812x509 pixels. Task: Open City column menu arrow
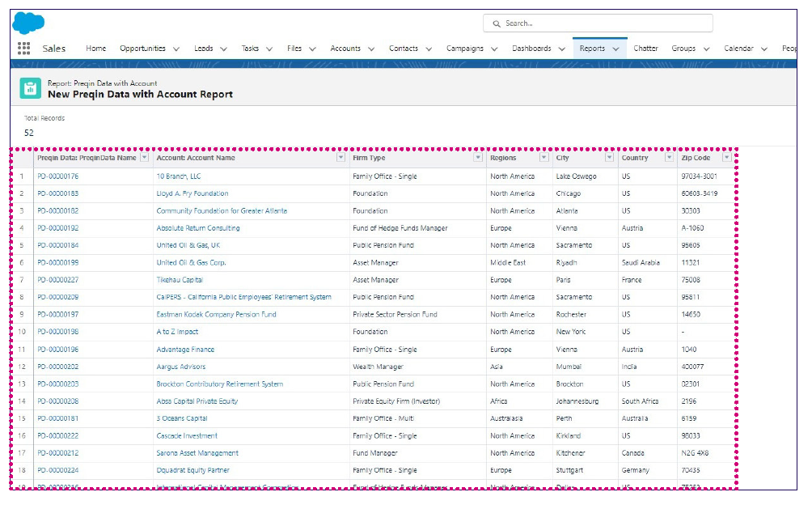coord(610,157)
